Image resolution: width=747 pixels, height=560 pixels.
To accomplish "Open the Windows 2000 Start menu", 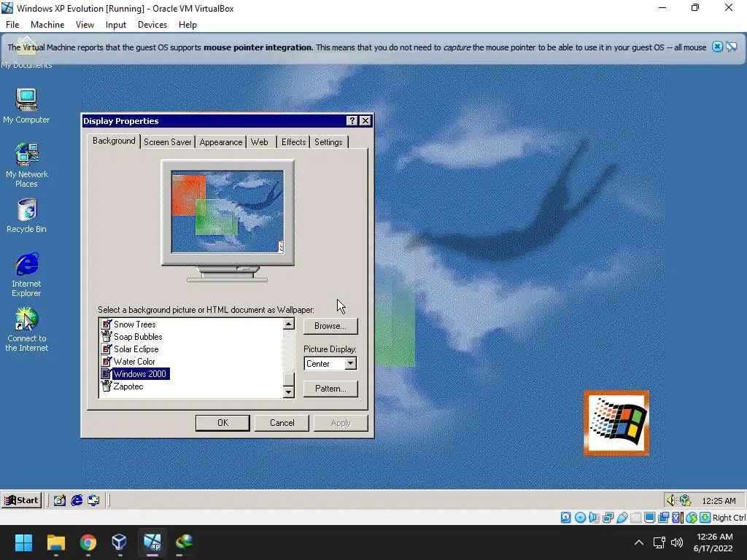I will (x=22, y=500).
